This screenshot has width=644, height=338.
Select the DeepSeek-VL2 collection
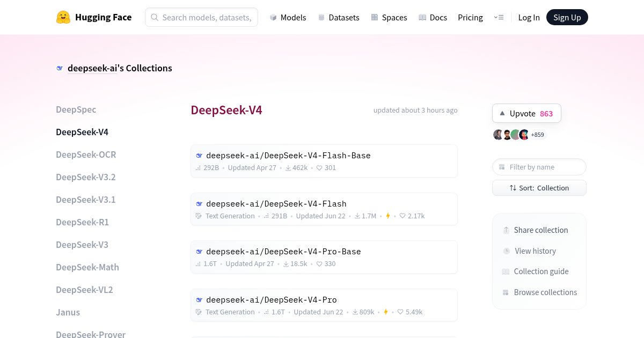84,290
